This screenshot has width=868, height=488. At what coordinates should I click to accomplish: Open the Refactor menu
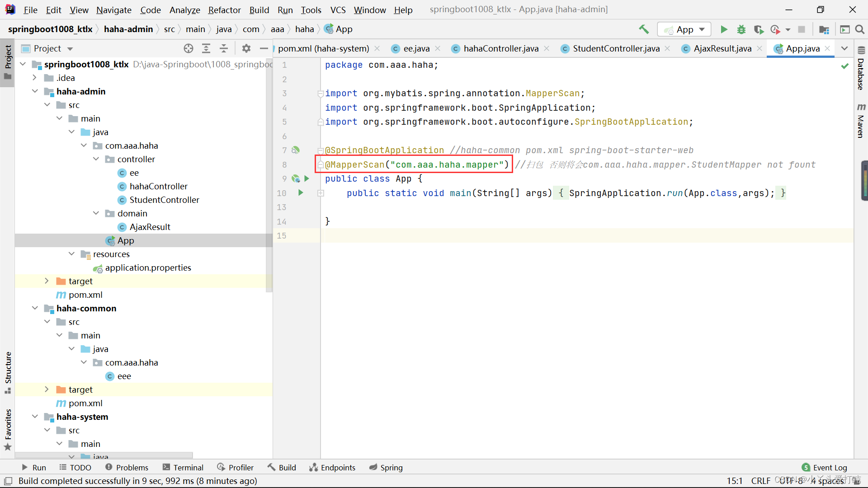point(224,10)
